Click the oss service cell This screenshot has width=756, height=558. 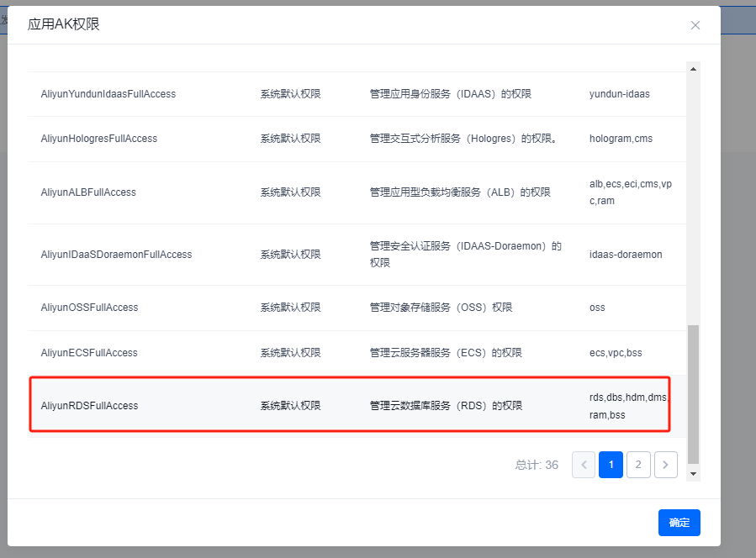pyautogui.click(x=597, y=308)
